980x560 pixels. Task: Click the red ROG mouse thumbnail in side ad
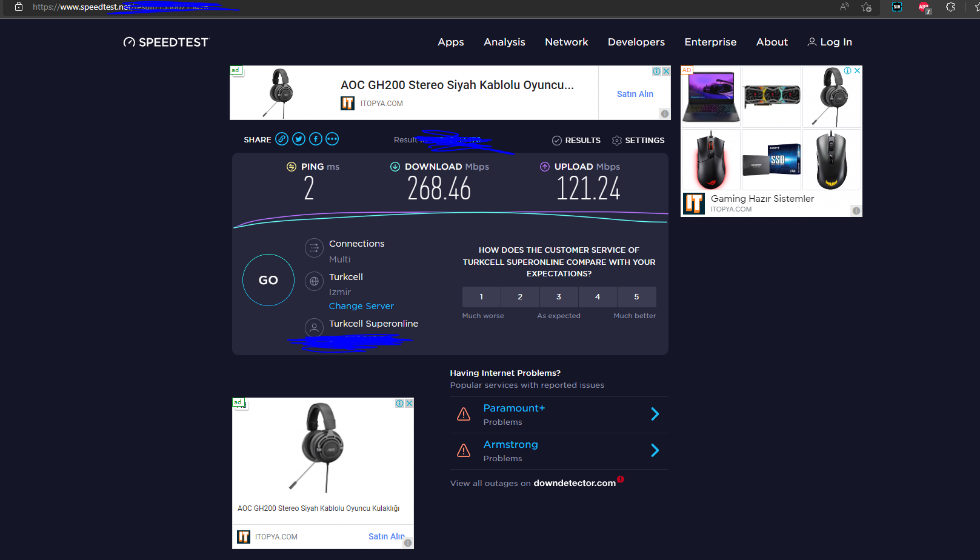(x=711, y=160)
